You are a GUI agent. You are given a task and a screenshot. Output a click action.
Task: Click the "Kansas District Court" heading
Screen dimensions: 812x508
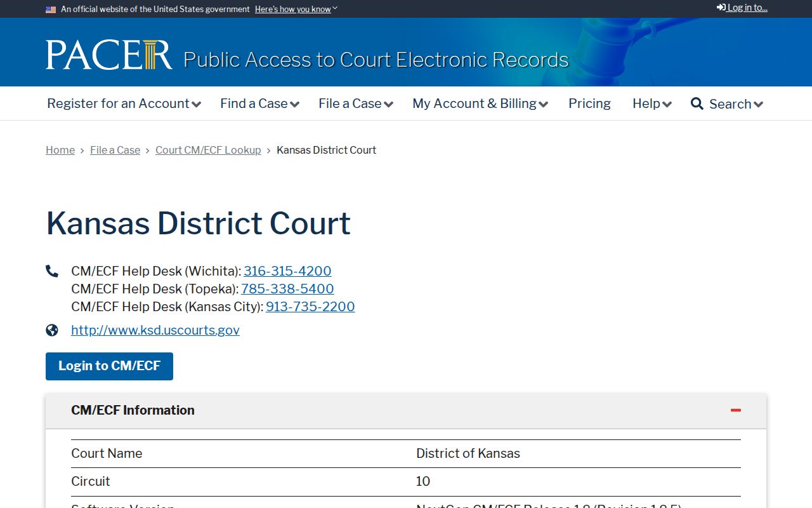click(x=198, y=223)
